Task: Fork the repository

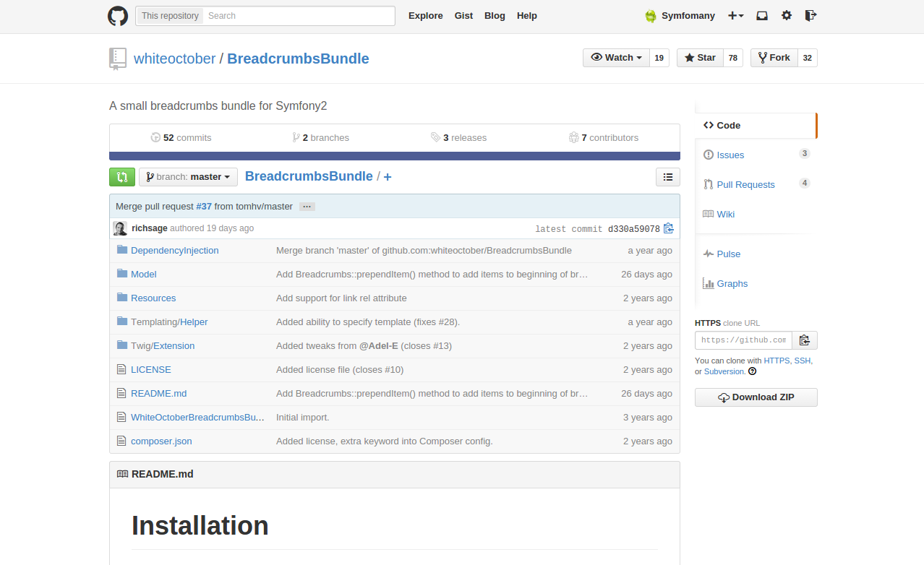Action: 774,58
